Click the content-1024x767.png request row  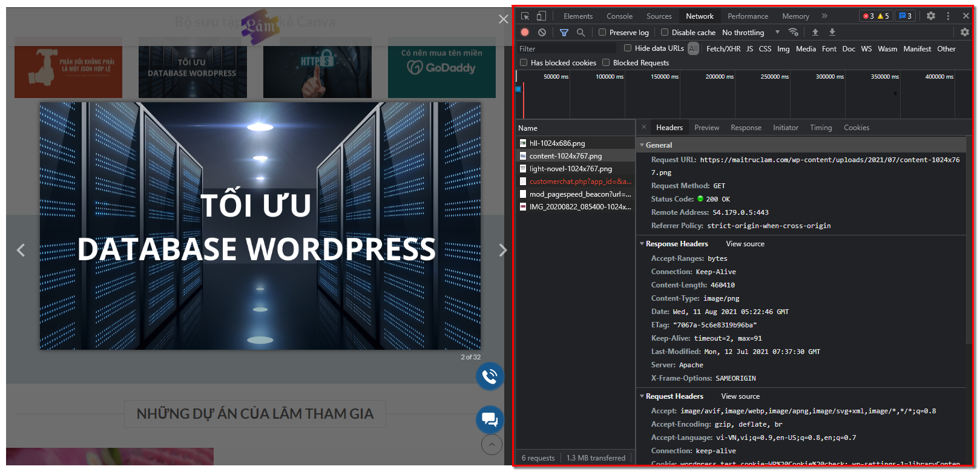click(575, 156)
